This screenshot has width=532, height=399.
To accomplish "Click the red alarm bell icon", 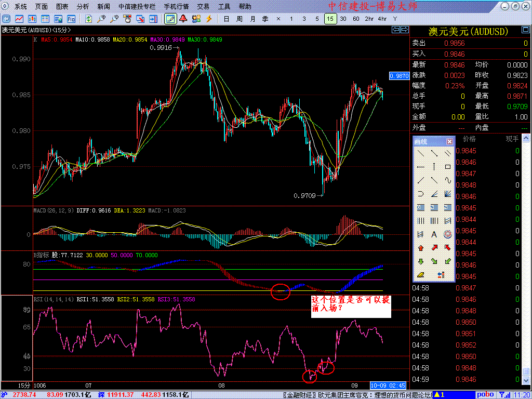I will click(x=183, y=19).
